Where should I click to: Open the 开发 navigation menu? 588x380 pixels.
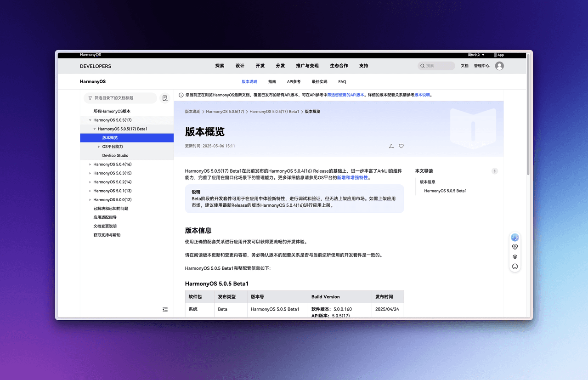260,66
